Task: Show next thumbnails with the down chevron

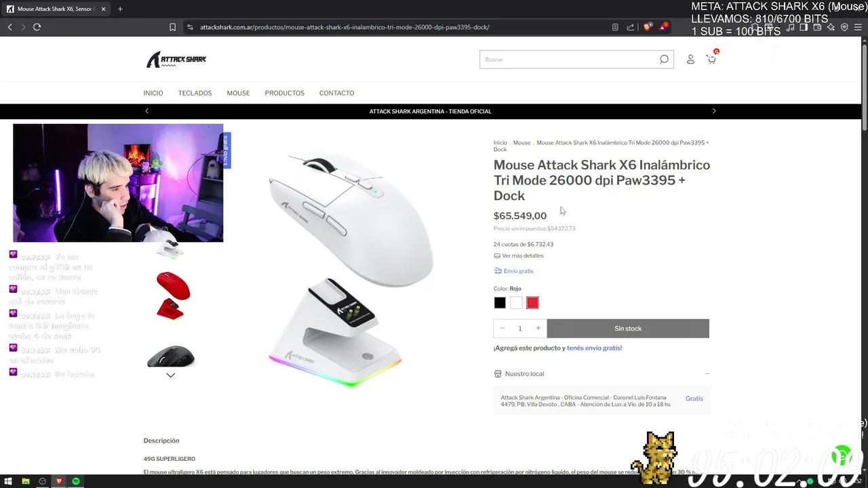Action: pyautogui.click(x=171, y=375)
